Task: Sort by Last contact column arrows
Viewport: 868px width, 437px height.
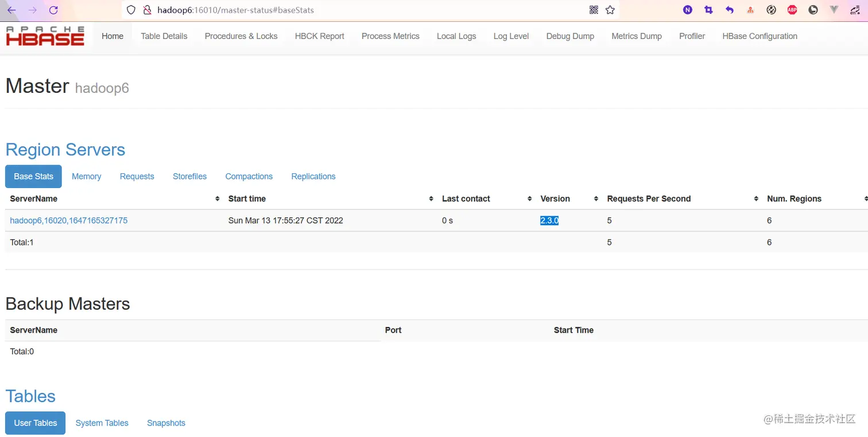Action: (x=530, y=198)
